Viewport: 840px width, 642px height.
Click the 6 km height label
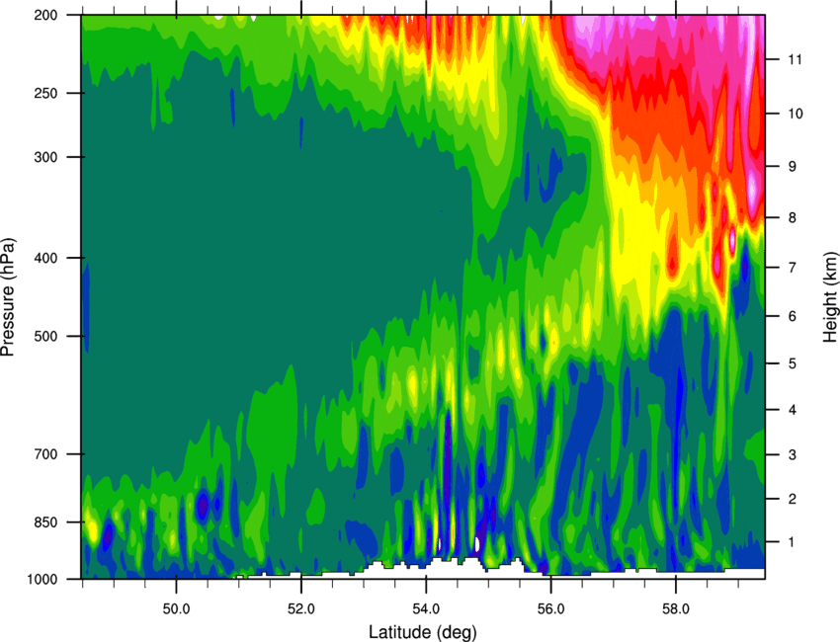793,316
